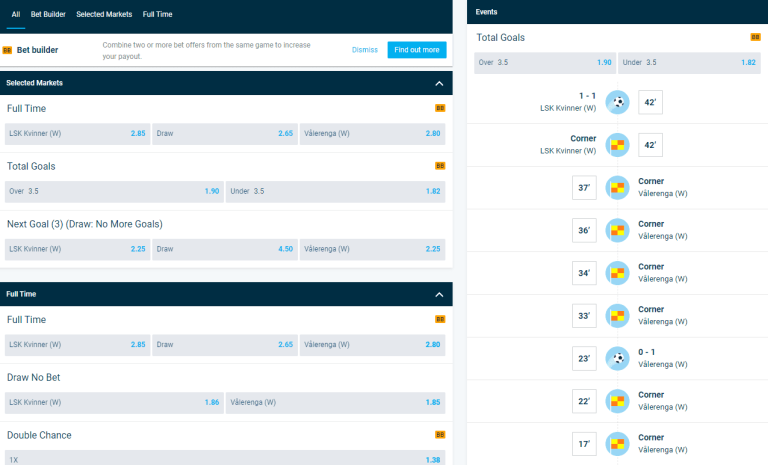
Task: Click the goal ball icon for 1 - 1 event
Action: click(618, 102)
